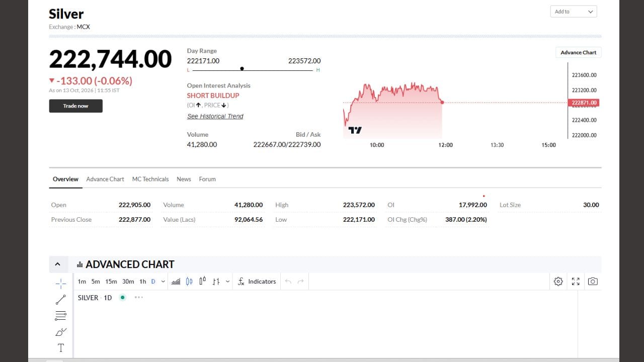Screen dimensions: 644x362
Task: Select the 30m timeframe
Action: point(128,282)
